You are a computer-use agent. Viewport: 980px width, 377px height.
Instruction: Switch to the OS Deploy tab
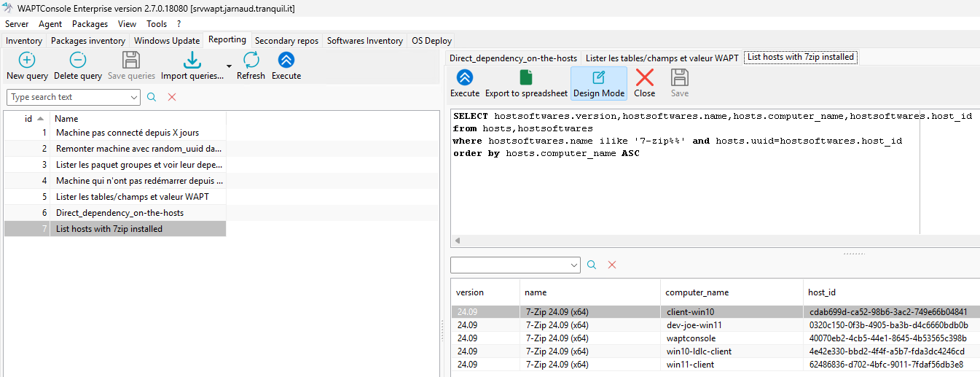431,41
